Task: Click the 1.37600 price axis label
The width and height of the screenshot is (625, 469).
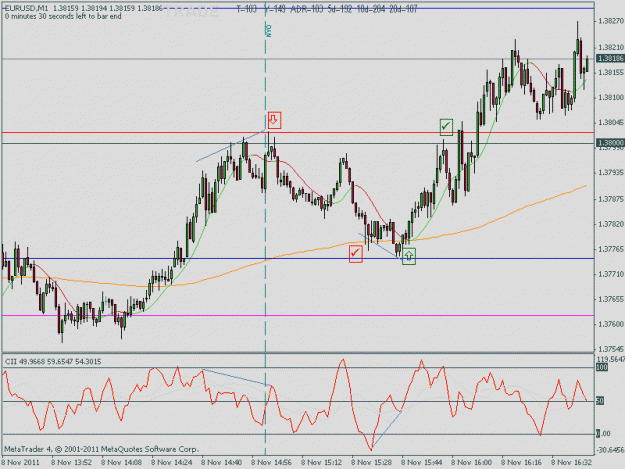Action: coord(611,324)
